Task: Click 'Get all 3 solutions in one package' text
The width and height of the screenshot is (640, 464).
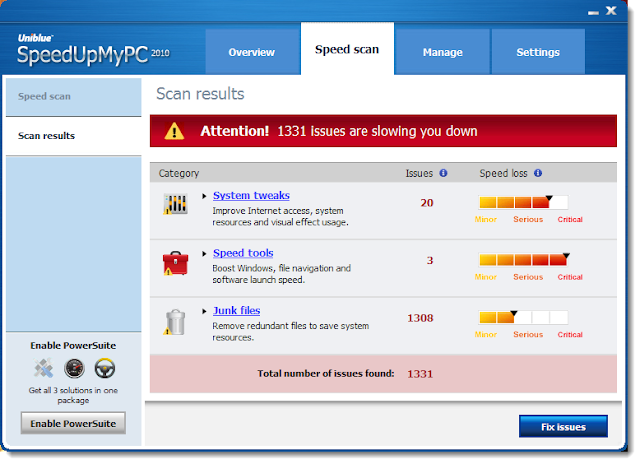Action: (73, 395)
